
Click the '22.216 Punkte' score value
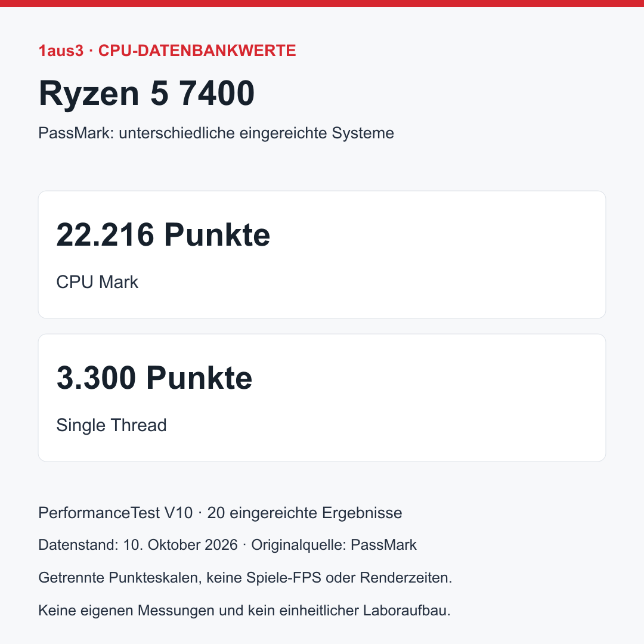163,235
